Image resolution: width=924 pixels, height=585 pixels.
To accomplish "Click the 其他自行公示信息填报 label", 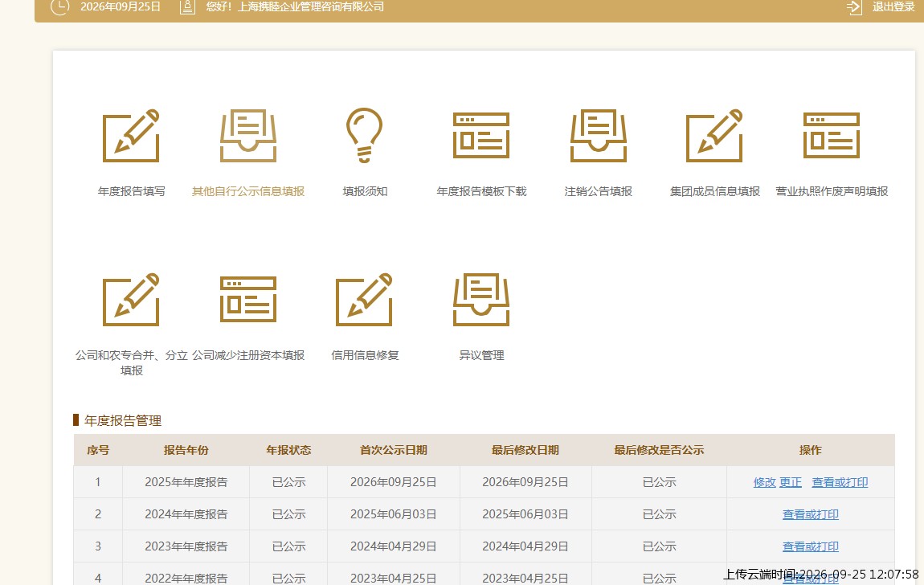I will 248,191.
